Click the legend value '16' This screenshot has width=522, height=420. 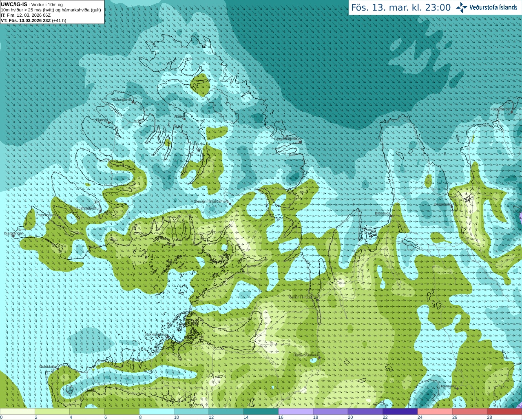coord(281,417)
